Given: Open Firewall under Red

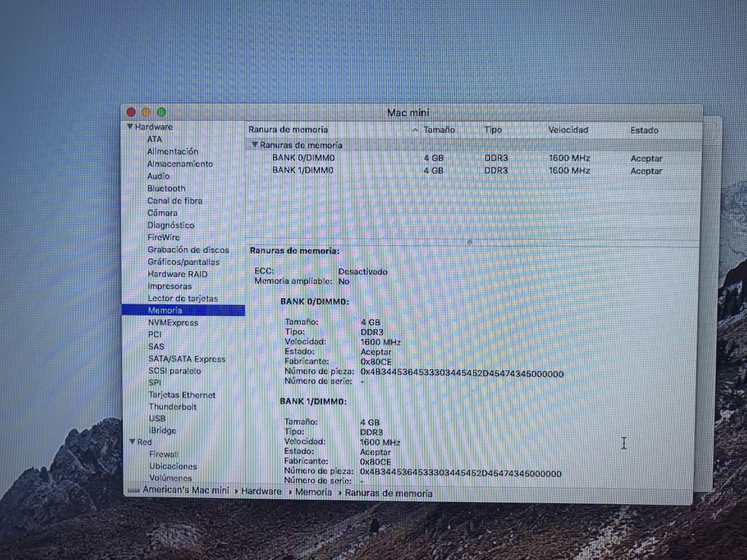Looking at the screenshot, I should tap(164, 454).
